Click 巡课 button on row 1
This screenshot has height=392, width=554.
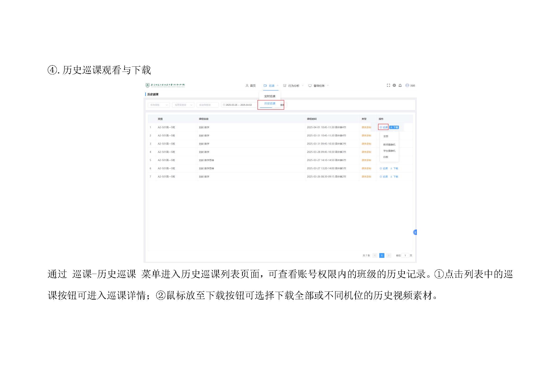(x=383, y=128)
